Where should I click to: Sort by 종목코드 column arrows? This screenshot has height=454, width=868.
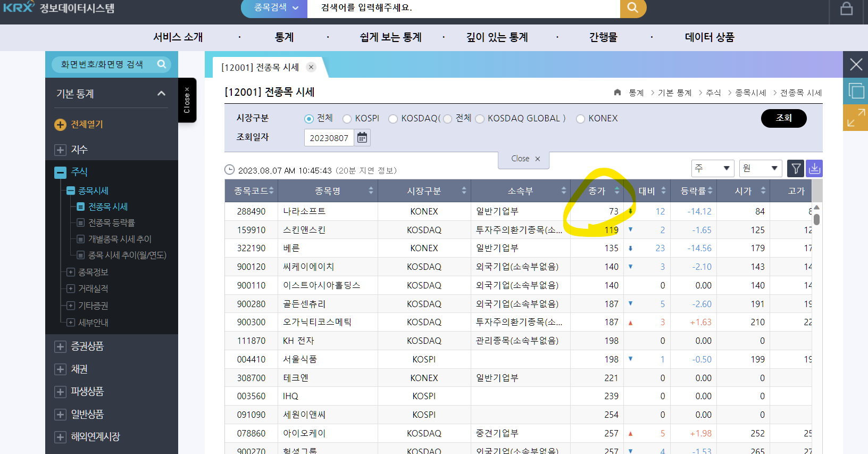pos(271,191)
